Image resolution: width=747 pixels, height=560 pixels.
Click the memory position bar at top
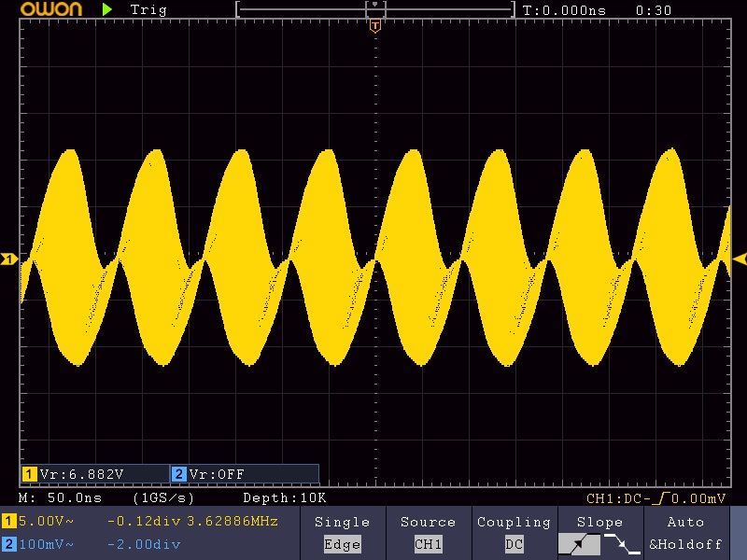(375, 9)
